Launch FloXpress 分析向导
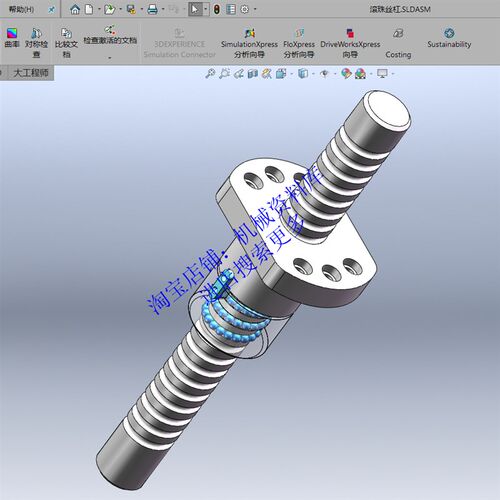 point(299,43)
